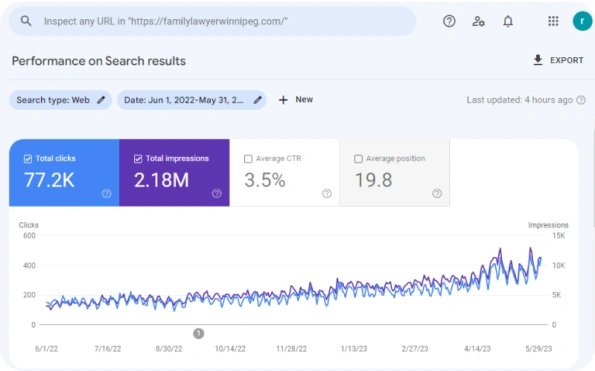Click the 10/14/22 axis date label
The width and height of the screenshot is (595, 371).
click(230, 349)
